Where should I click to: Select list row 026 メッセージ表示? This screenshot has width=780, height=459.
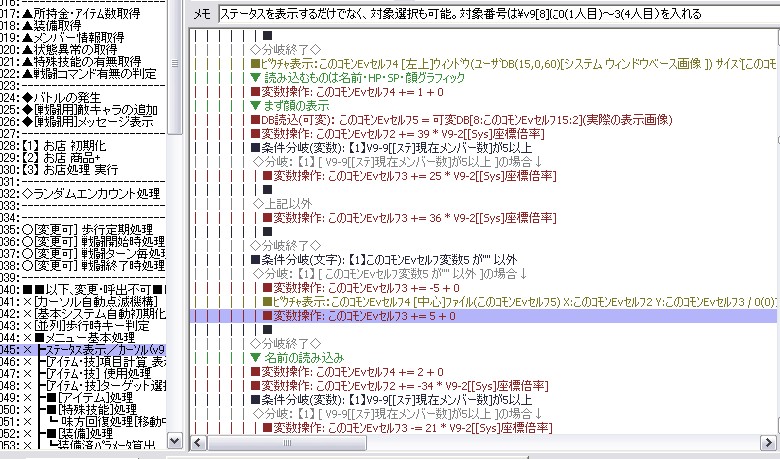(x=83, y=121)
